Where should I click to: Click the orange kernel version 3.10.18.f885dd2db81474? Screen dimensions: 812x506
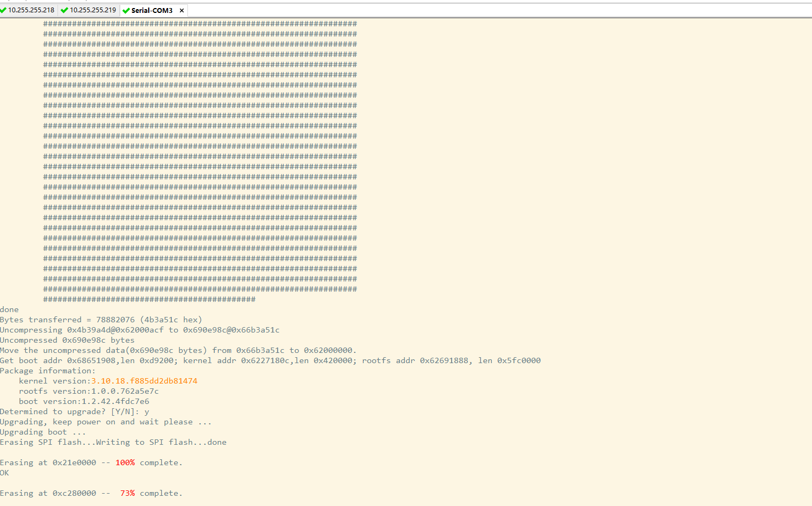[144, 381]
